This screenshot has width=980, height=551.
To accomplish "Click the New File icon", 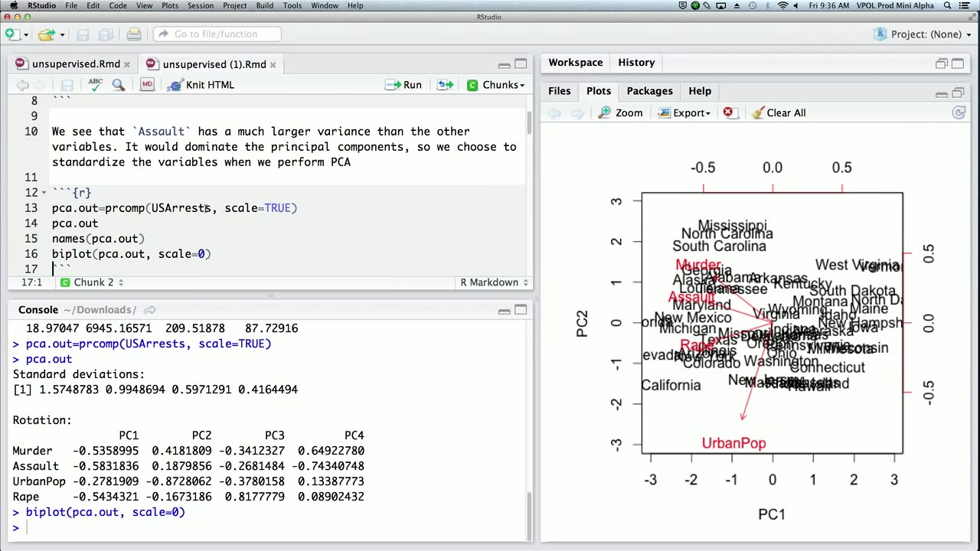I will [11, 34].
